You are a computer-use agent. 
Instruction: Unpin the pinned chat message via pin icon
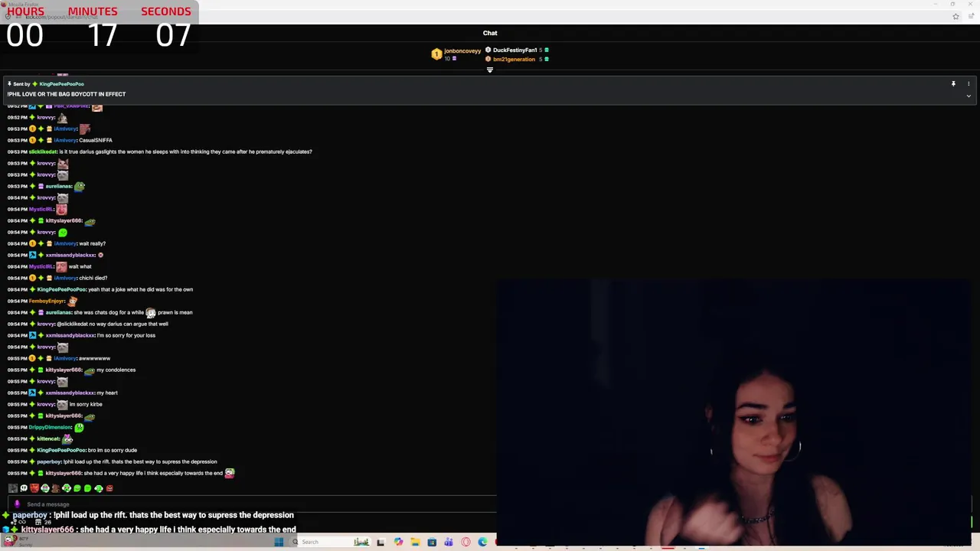point(953,83)
